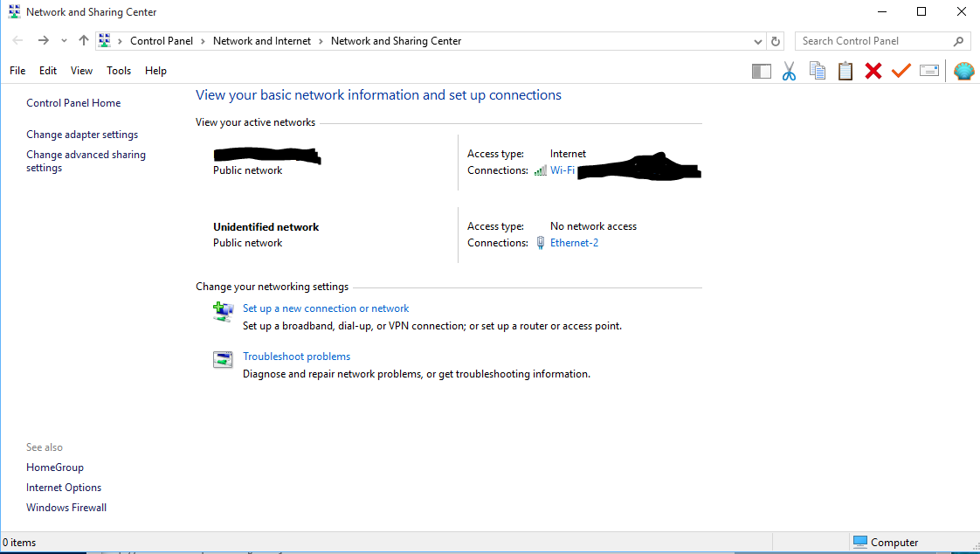Open the Help menu
The width and height of the screenshot is (980, 554).
pos(155,71)
